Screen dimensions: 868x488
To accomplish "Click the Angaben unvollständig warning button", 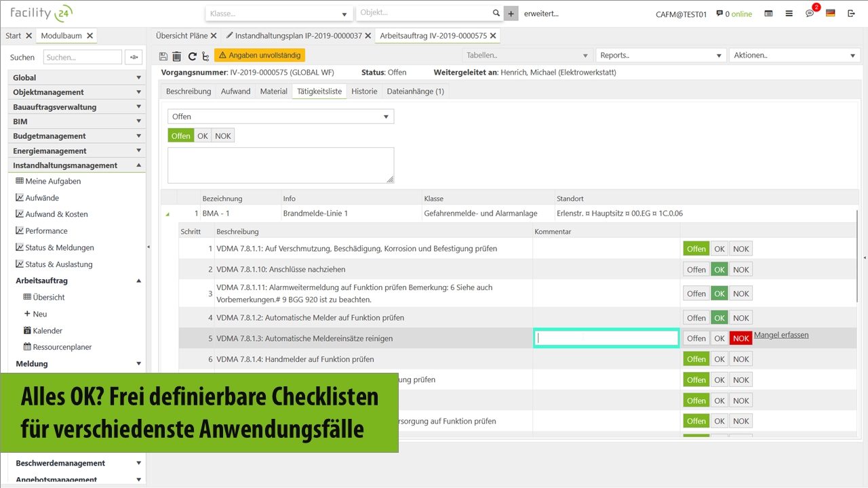I will click(260, 56).
